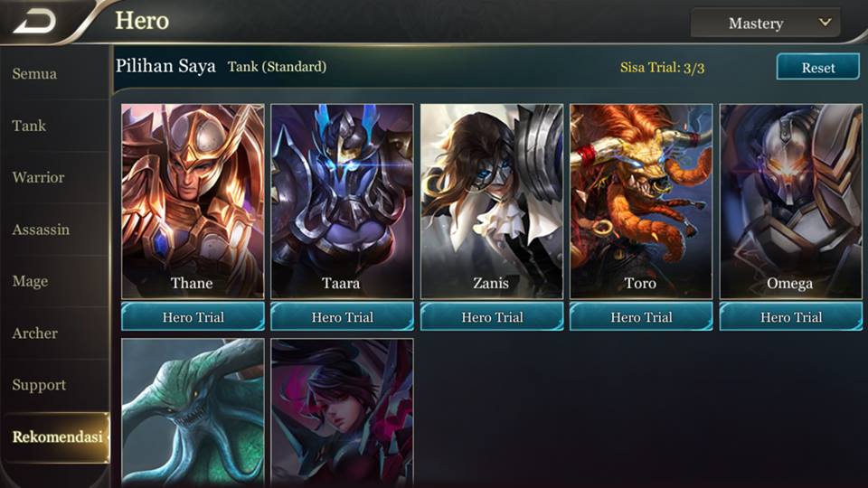Select the Rekomendasi tab

55,437
